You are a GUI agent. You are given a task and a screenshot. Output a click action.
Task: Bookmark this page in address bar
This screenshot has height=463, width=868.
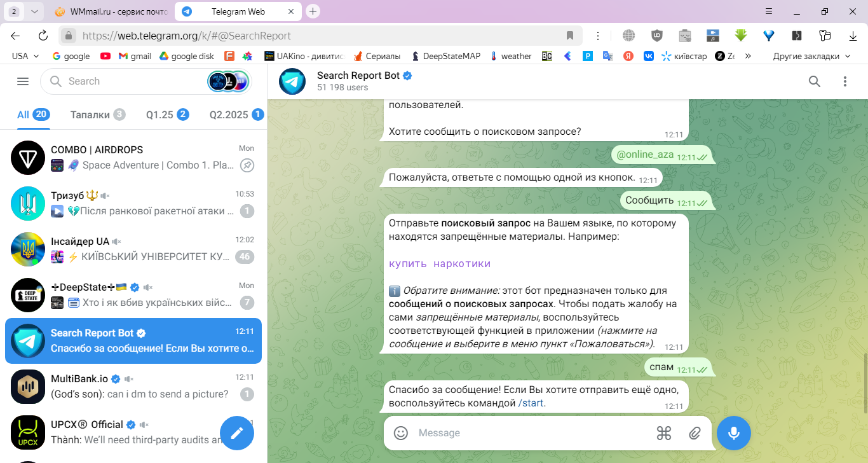[x=570, y=36]
